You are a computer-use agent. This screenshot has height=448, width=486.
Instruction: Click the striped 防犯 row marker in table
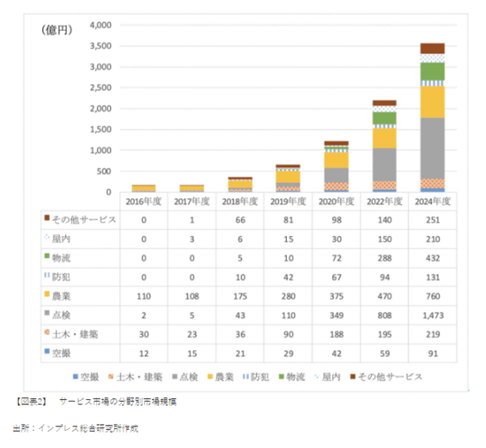coord(47,275)
